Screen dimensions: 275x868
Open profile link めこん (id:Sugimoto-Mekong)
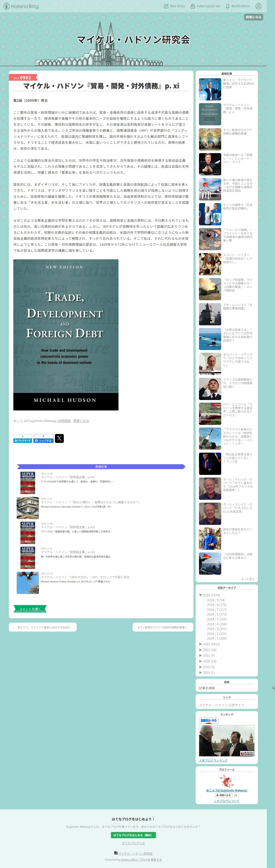(x=227, y=790)
